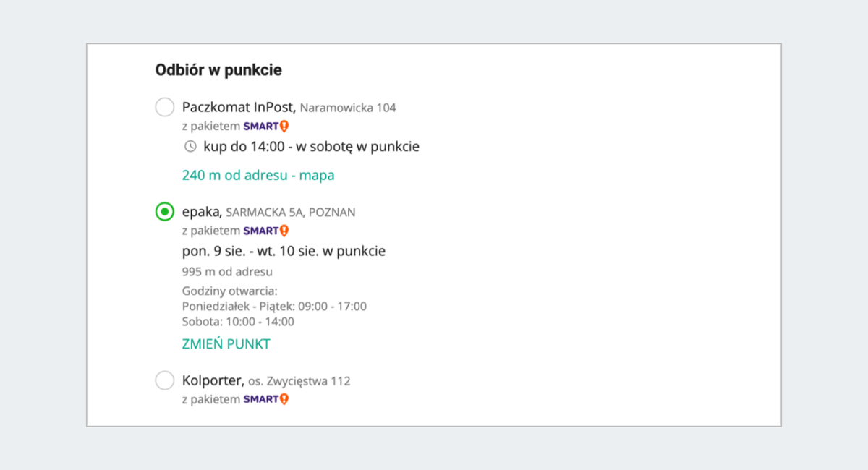Click the "995 m od adresu" distance text
Image resolution: width=868 pixels, height=470 pixels.
tap(227, 272)
